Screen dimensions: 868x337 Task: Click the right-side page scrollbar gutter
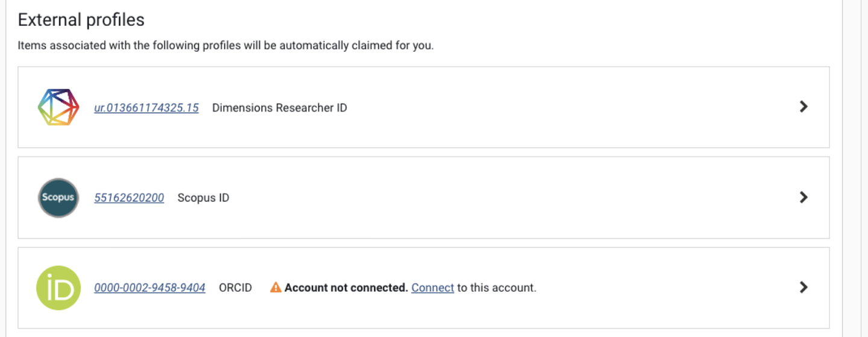point(855,169)
